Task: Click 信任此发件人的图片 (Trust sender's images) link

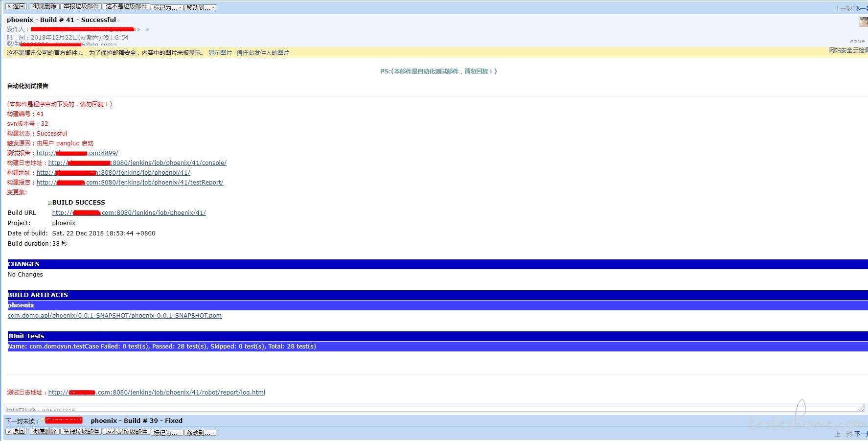Action: click(263, 53)
